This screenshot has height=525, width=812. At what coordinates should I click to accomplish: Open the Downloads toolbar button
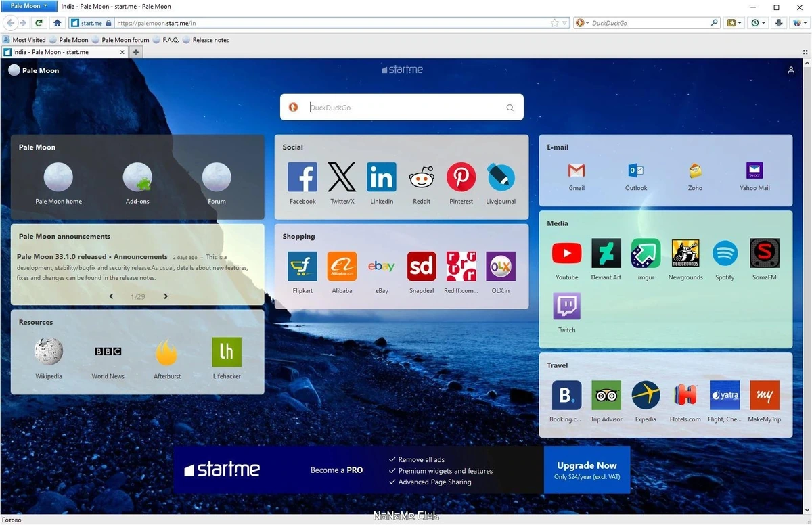click(x=779, y=23)
